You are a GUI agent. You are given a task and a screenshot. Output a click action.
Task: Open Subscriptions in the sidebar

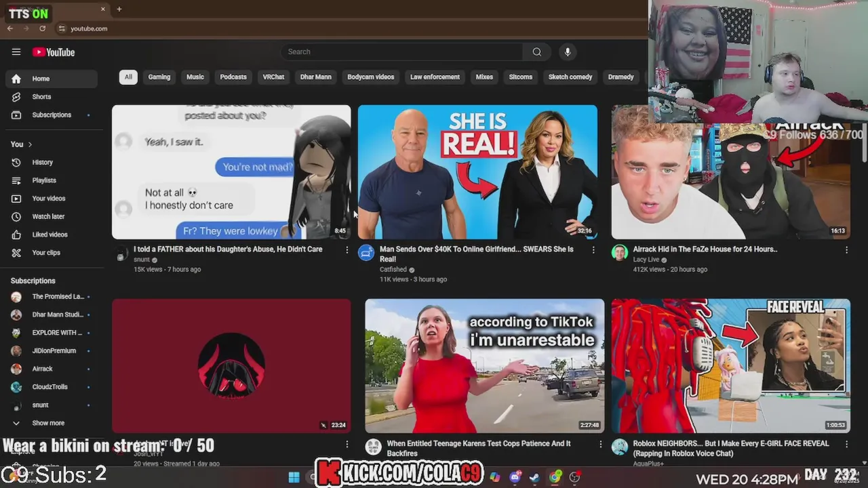(52, 115)
